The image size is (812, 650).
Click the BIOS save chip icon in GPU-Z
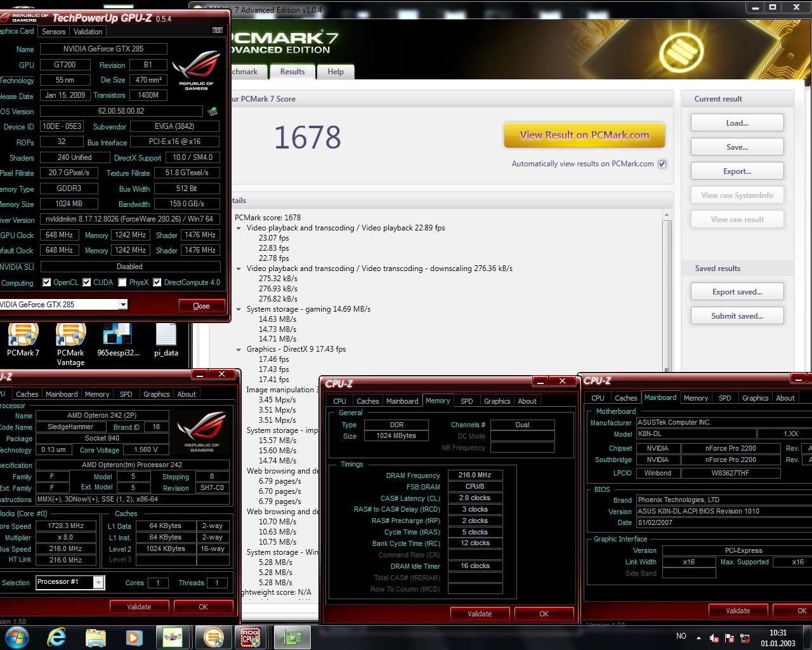pos(213,111)
